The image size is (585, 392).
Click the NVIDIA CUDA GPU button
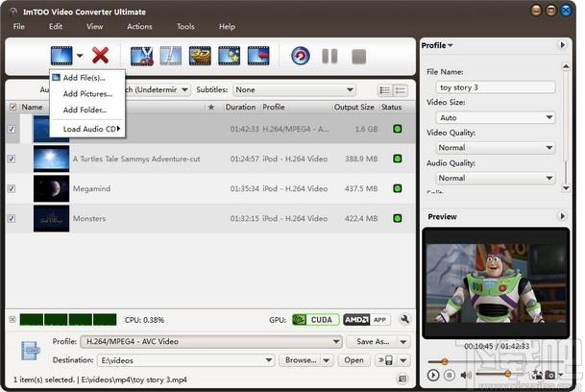point(316,320)
